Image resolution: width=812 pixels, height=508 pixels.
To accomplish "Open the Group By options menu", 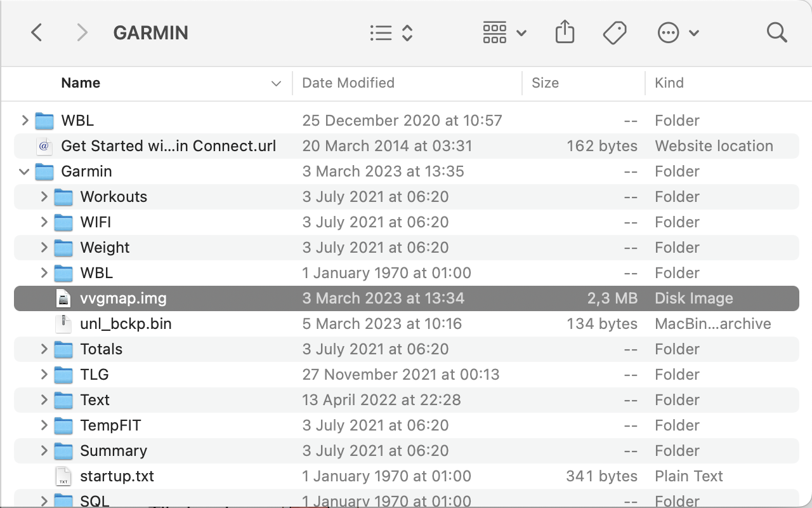I will pos(504,32).
